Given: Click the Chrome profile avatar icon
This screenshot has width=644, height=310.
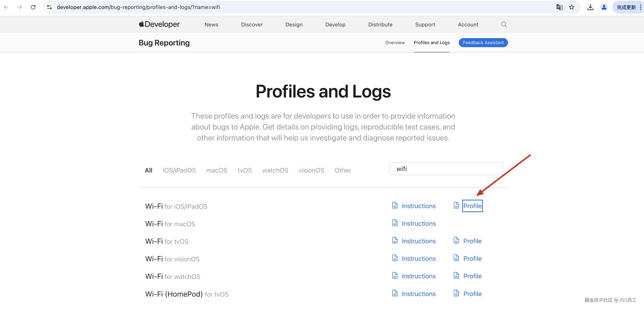Looking at the screenshot, I should tap(604, 7).
